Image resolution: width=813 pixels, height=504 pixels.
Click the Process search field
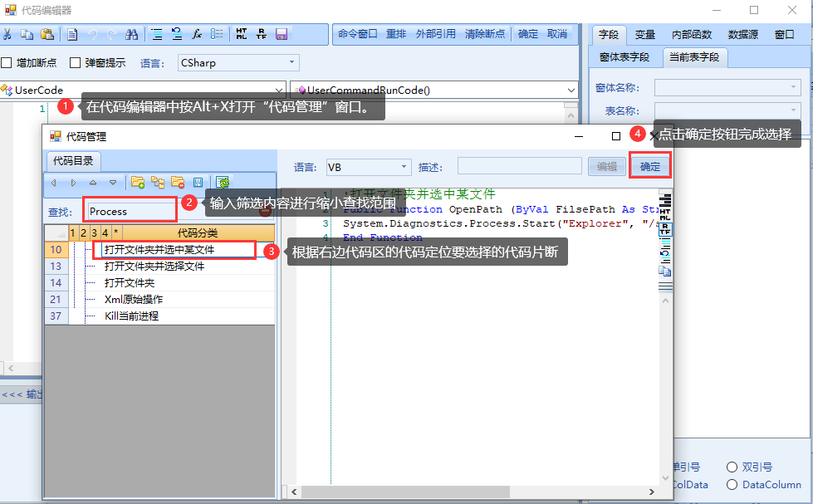(132, 212)
